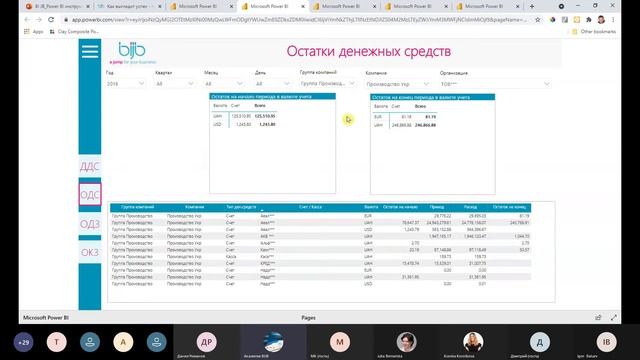The width and height of the screenshot is (640, 360).
Task: Select the Ksenia Korotkova participant photo
Action: click(473, 342)
